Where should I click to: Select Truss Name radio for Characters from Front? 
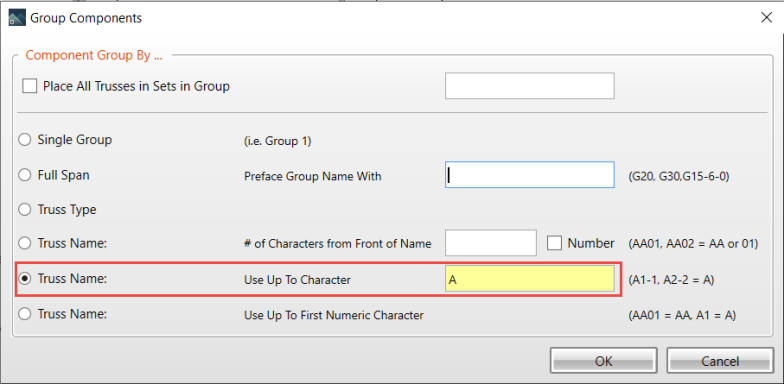24,244
